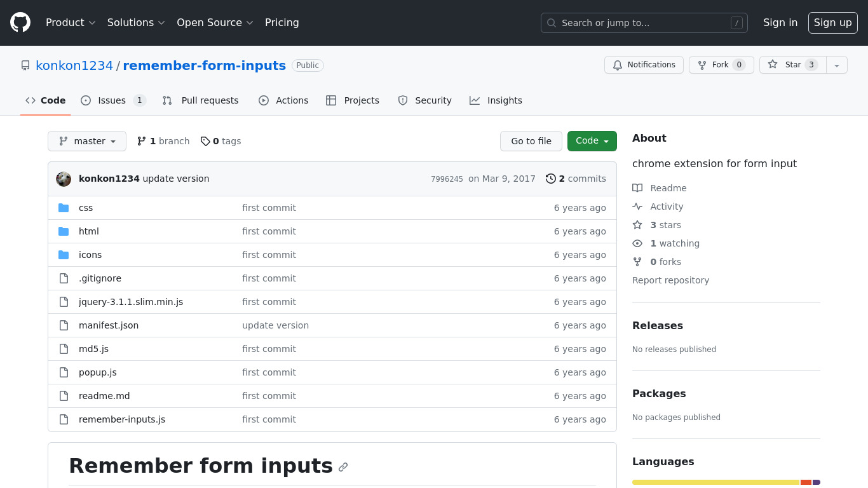The width and height of the screenshot is (868, 488).
Task: Click the Fork button
Action: [721, 65]
